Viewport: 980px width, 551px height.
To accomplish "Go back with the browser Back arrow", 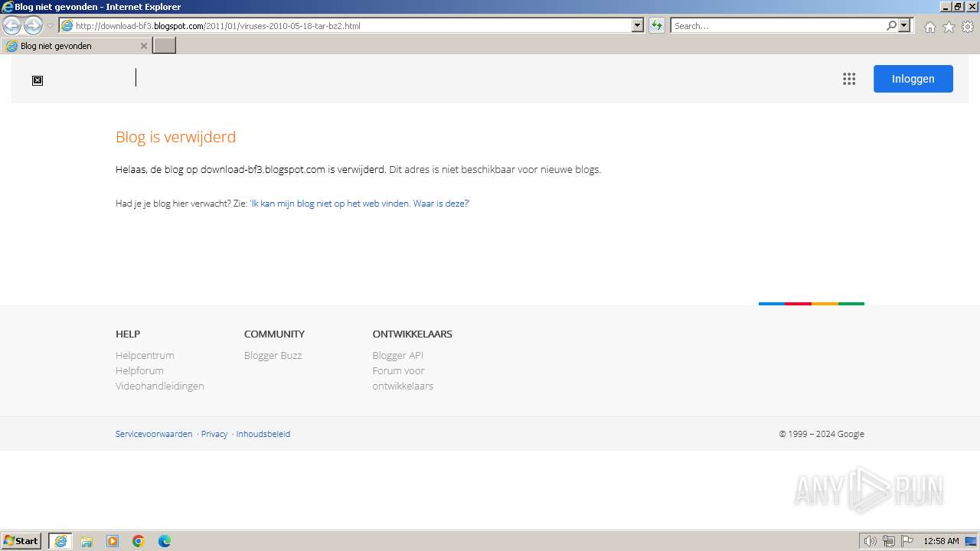I will click(x=11, y=26).
